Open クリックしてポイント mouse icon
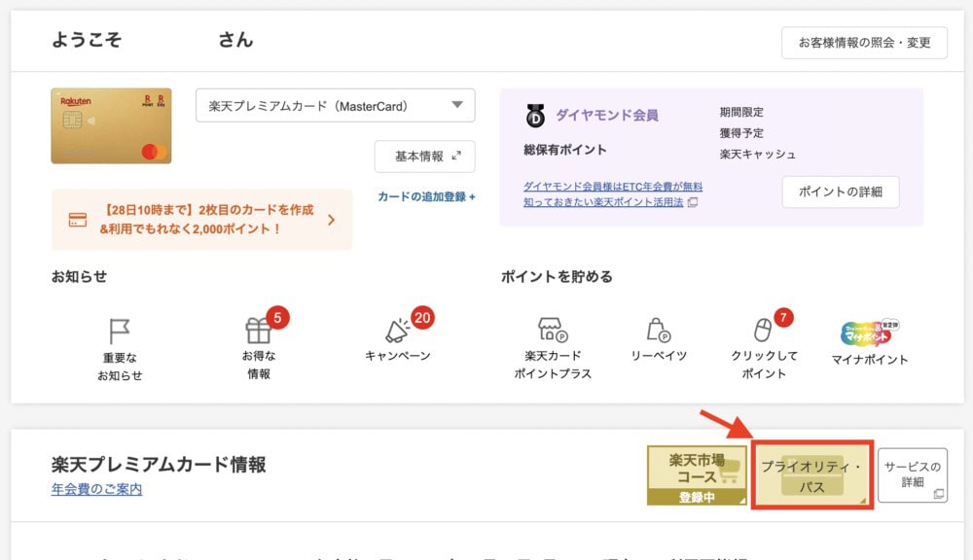The height and width of the screenshot is (560, 973). coord(763,330)
